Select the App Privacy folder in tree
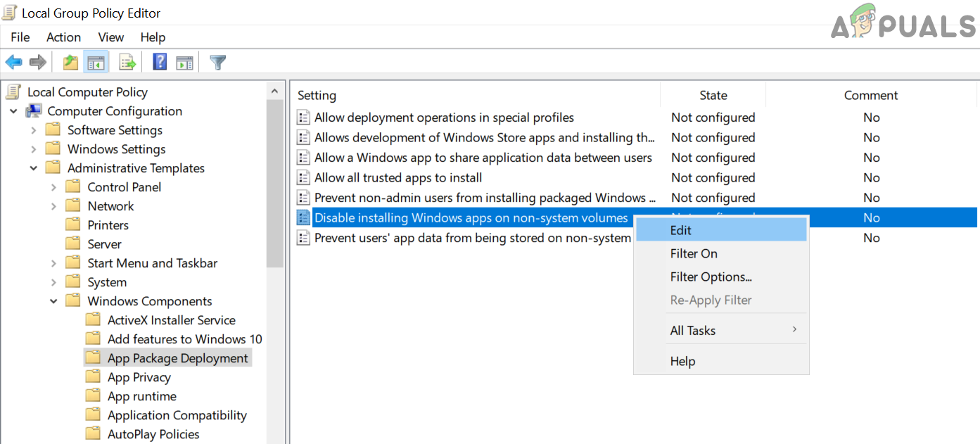The width and height of the screenshot is (980, 444). 139,377
